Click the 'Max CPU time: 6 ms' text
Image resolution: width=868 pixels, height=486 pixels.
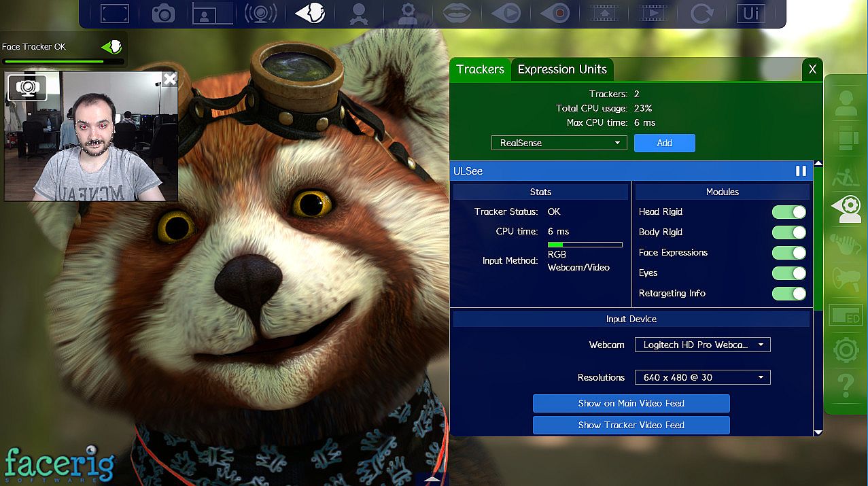(x=611, y=123)
